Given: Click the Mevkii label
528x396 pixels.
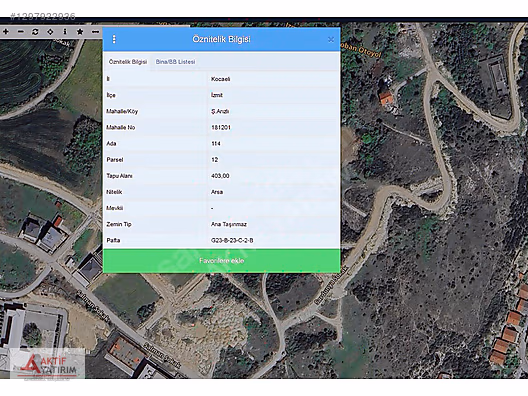Looking at the screenshot, I should click(x=114, y=208).
